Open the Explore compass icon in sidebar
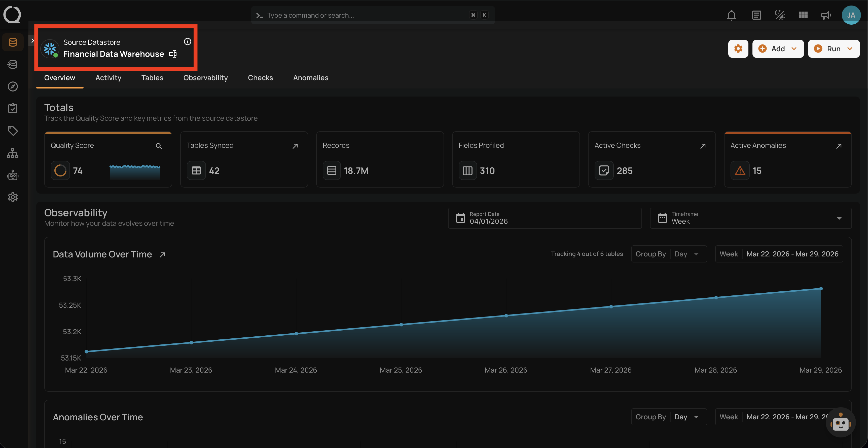This screenshot has height=448, width=868. 13,86
